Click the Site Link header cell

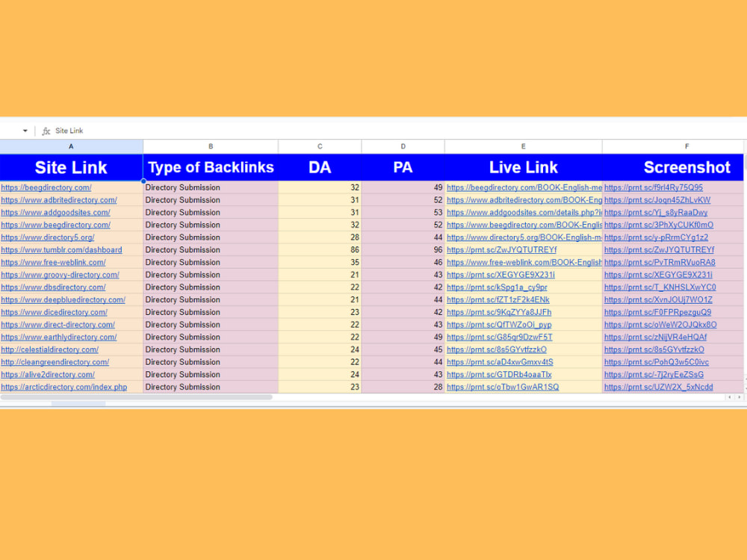point(71,167)
